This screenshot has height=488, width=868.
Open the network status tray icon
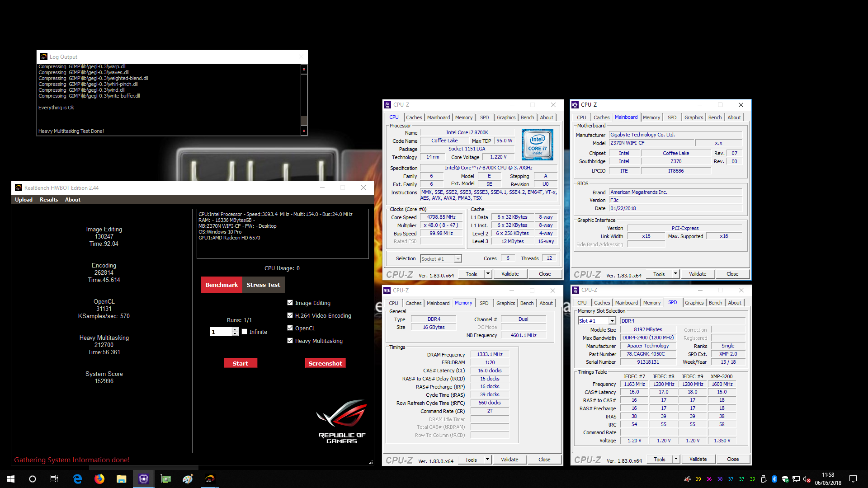[796, 479]
